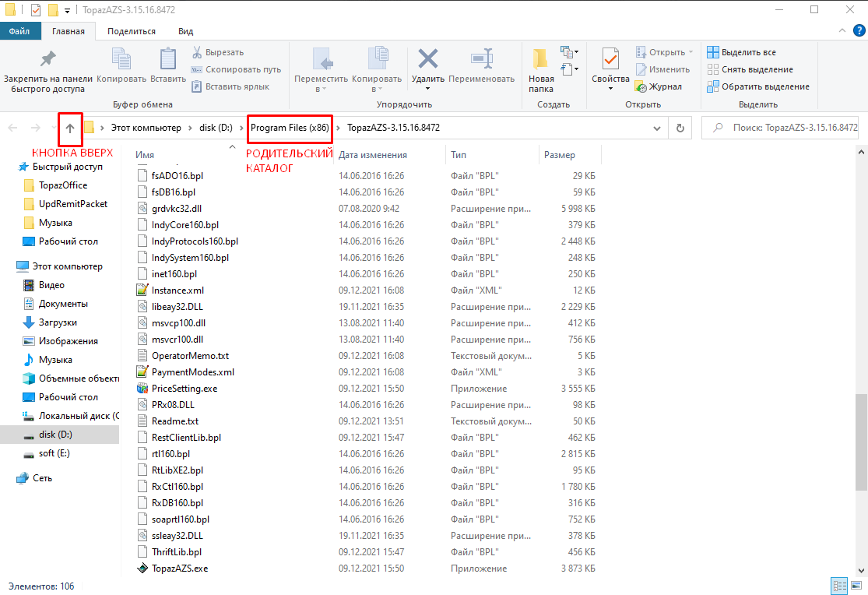Viewport: 868px width, 595px height.
Task: Open the Quick Access Toolbar customize dropdown
Action: point(67,10)
